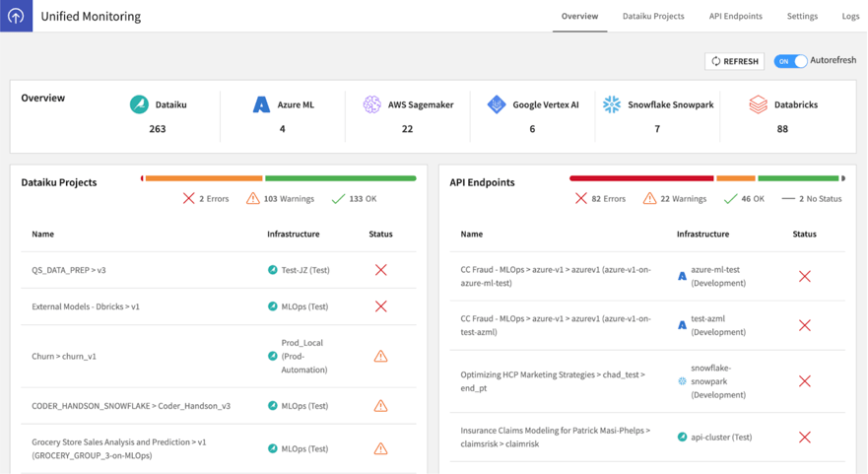The width and height of the screenshot is (868, 474).
Task: Open the QS_DATA_PREP > v3 project
Action: [x=69, y=270]
